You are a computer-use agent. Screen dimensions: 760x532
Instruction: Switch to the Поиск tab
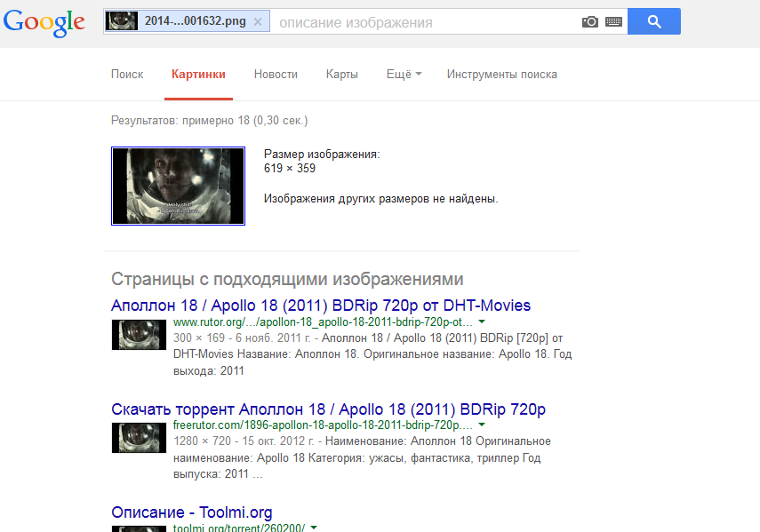127,74
